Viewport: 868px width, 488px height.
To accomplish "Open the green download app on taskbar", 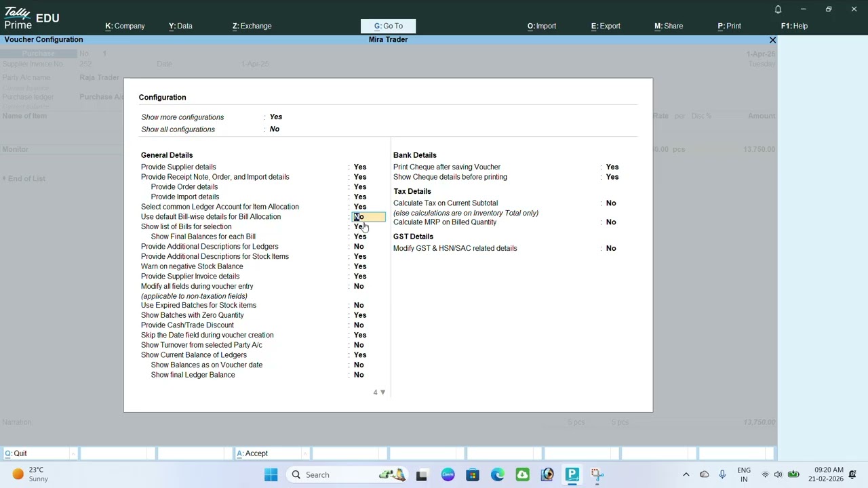I will [522, 474].
